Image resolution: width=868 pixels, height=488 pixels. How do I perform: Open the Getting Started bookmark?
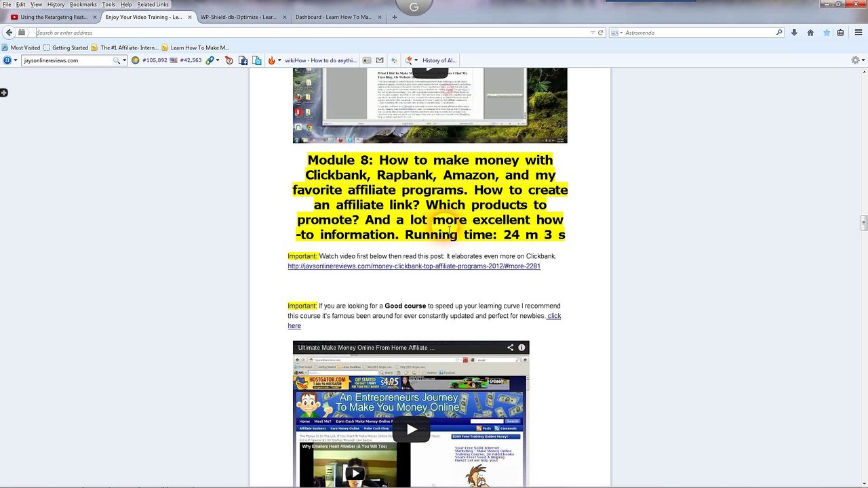pyautogui.click(x=66, y=48)
